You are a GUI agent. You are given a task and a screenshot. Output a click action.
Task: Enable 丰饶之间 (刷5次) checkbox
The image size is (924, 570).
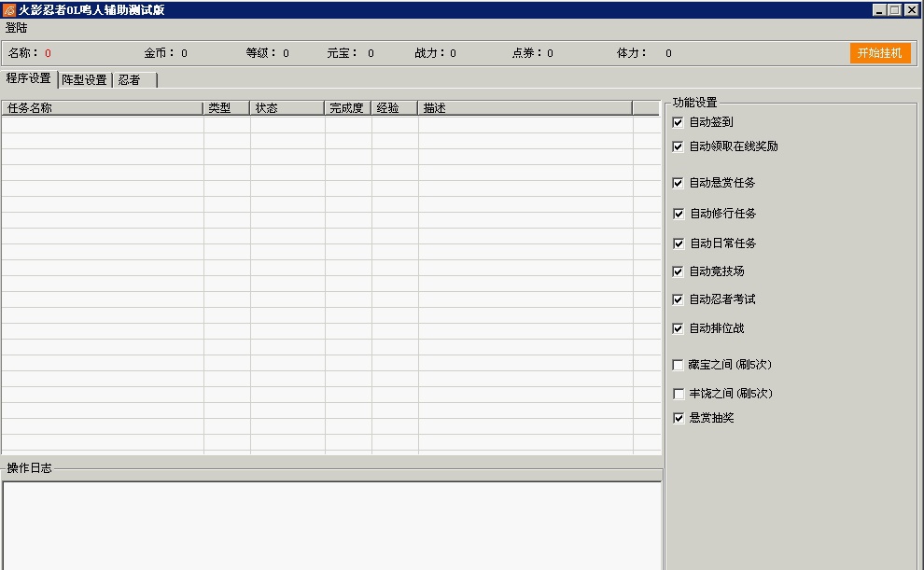tap(679, 394)
